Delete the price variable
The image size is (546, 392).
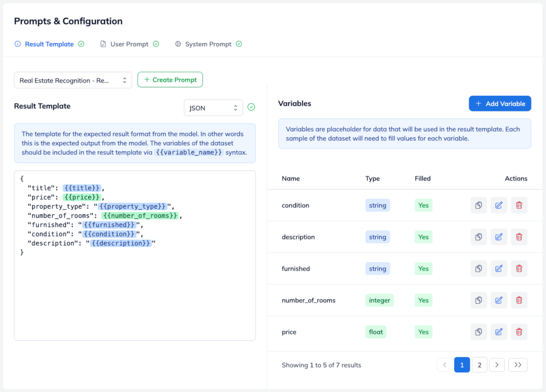point(519,332)
